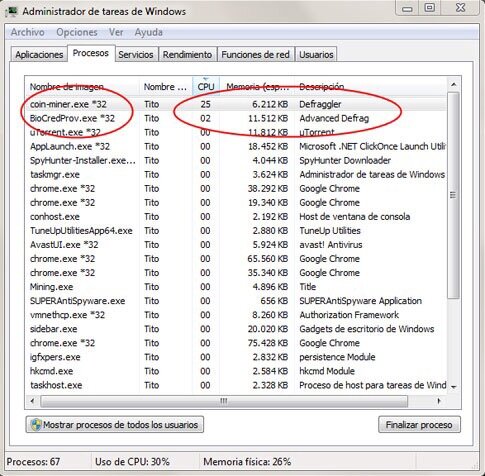Click the 6.212 KB memory value
Image resolution: width=485 pixels, height=476 pixels.
click(270, 104)
